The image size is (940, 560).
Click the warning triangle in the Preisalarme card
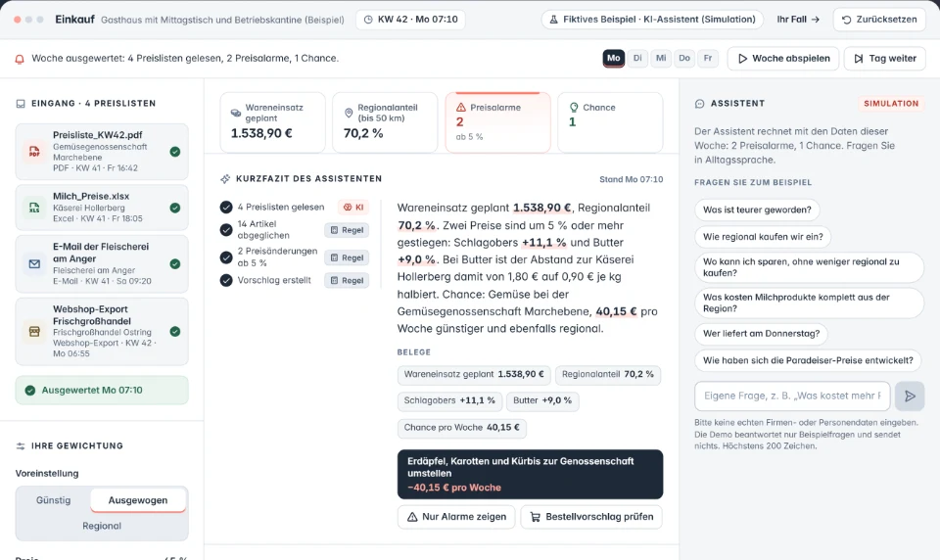[x=461, y=108]
